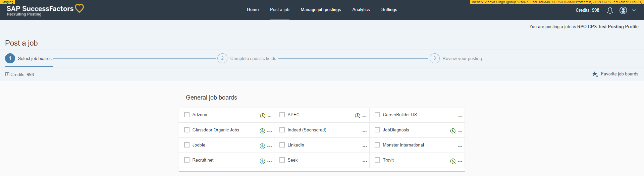The height and width of the screenshot is (176, 644).
Task: Click the Favorite job boards link
Action: click(x=620, y=74)
